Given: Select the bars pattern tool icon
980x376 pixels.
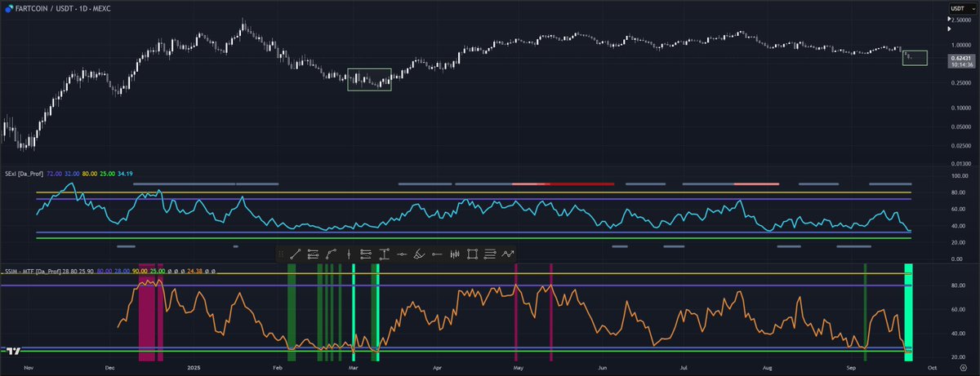Looking at the screenshot, I should pyautogui.click(x=455, y=254).
